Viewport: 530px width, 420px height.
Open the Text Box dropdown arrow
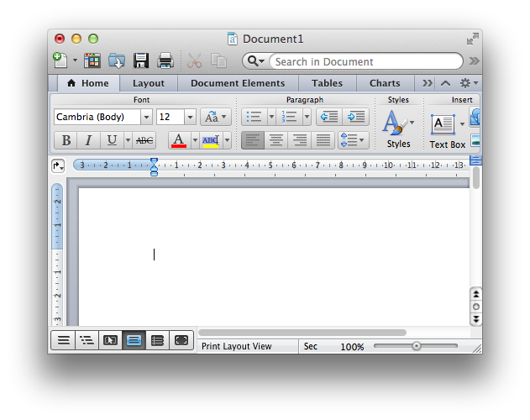click(462, 124)
